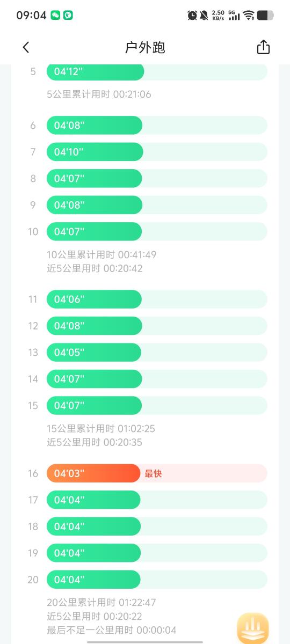
Task: Tap the 10公里累计用时 00:41:49 text
Action: (x=102, y=254)
